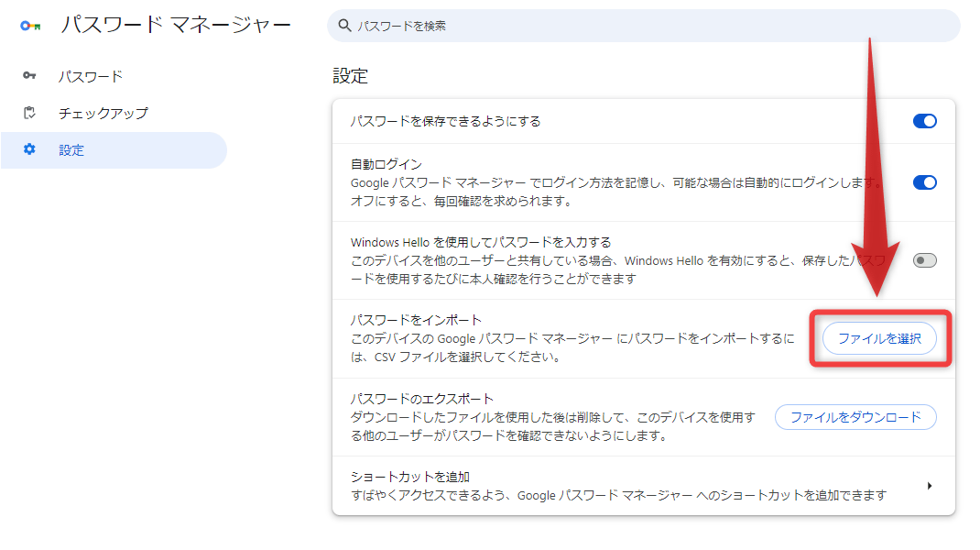Expand the ショートカットを追加 arrow

pos(930,486)
